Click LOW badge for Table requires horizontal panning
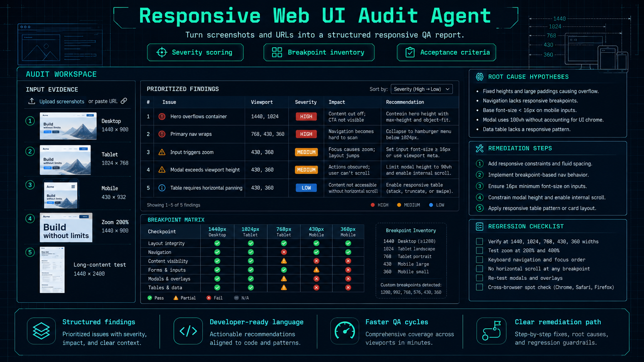644x362 pixels. (x=306, y=188)
